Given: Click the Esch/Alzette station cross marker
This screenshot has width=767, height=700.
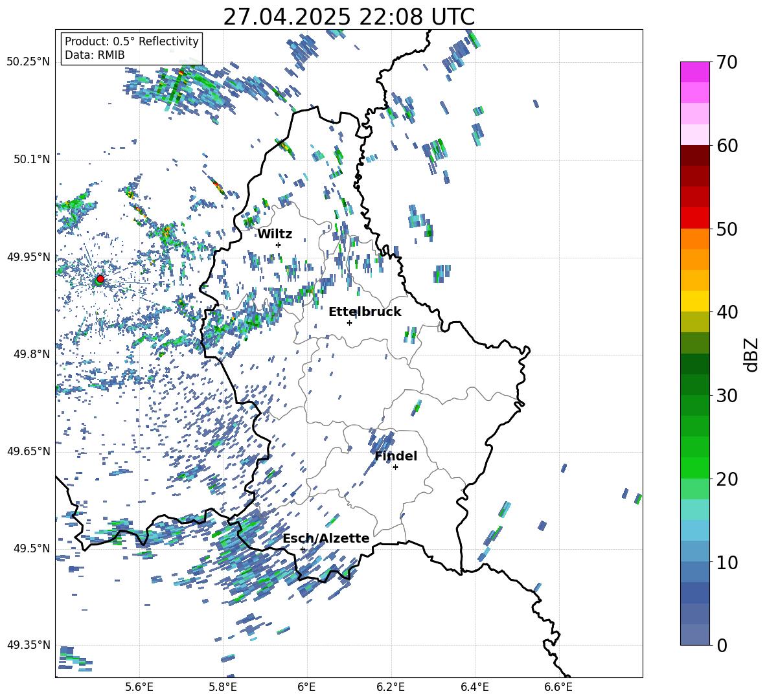Looking at the screenshot, I should point(303,549).
